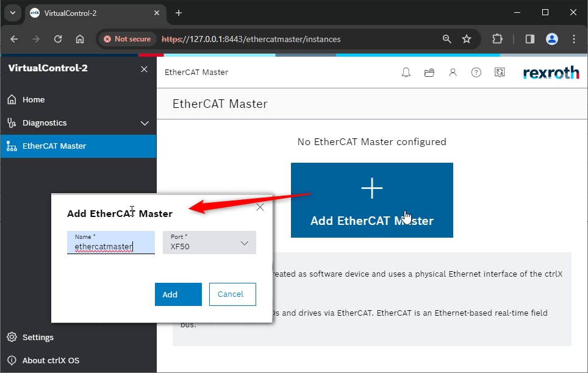Image resolution: width=588 pixels, height=373 pixels.
Task: Open a new browser tab
Action: pos(179,13)
